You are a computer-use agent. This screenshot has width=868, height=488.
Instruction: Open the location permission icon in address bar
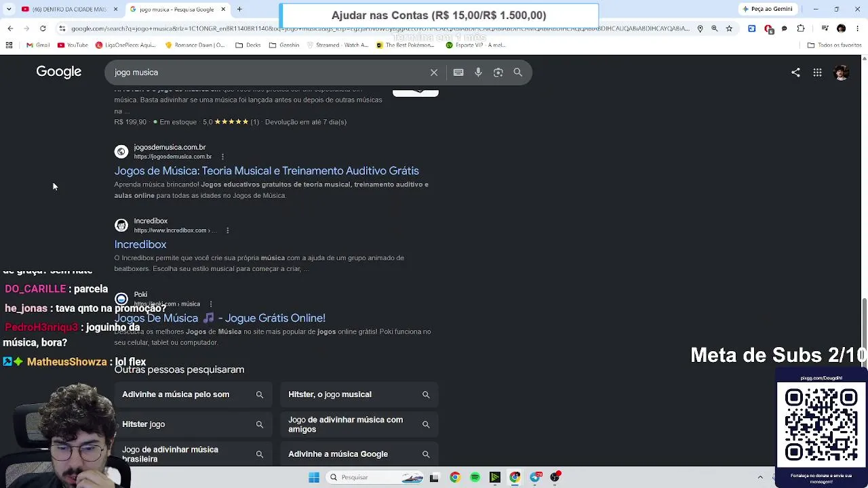(x=701, y=28)
